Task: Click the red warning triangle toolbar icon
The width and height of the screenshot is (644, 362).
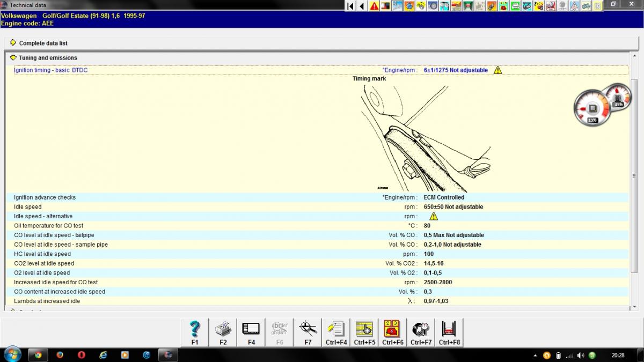Action: tap(374, 6)
